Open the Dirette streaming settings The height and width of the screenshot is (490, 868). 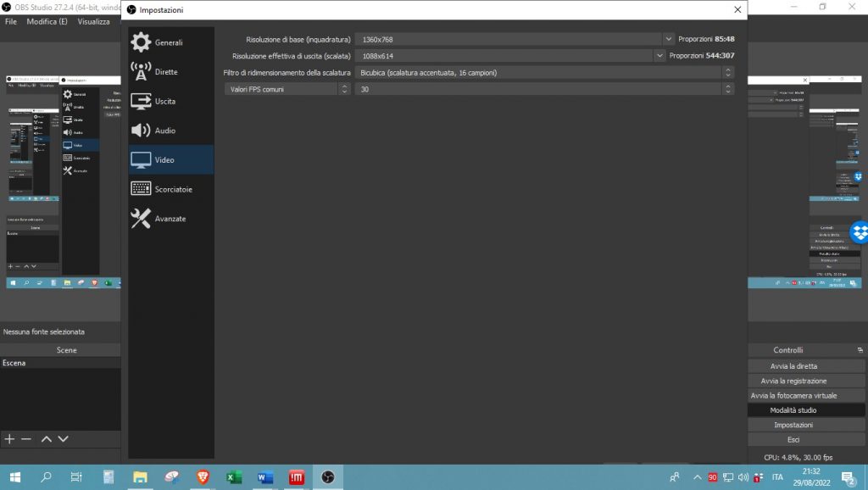[167, 72]
